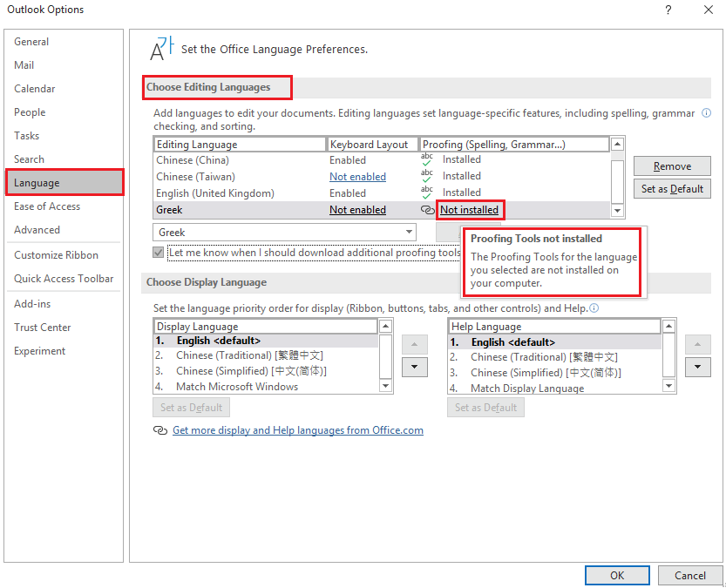Click the OK button

(617, 576)
